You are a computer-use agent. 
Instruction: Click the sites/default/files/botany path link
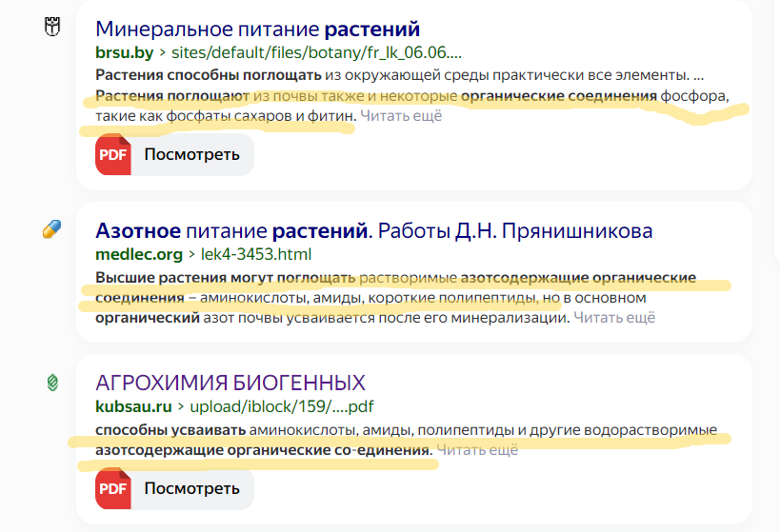[316, 52]
